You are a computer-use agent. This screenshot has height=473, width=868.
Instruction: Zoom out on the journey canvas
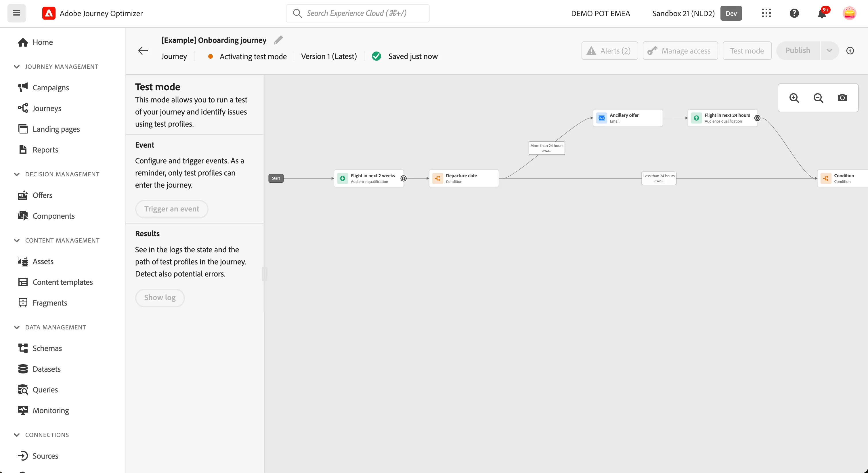[x=818, y=98]
